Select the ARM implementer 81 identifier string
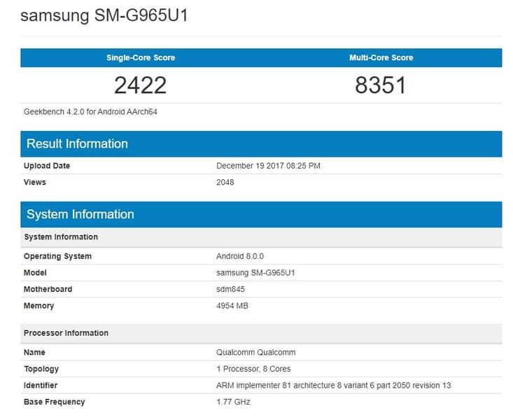Screen dimensions: 513x420 click(x=333, y=386)
